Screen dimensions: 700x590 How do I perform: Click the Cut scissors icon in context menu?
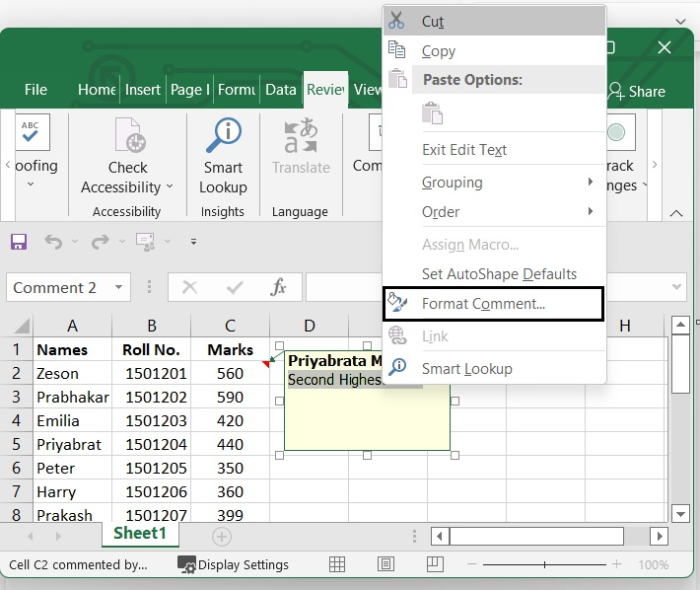tap(397, 21)
